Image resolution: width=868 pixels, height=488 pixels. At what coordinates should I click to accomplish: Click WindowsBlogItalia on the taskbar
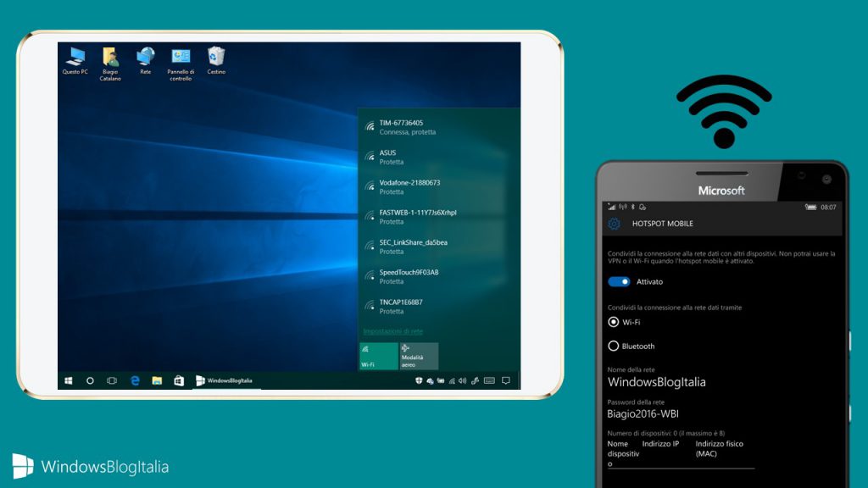click(x=226, y=380)
